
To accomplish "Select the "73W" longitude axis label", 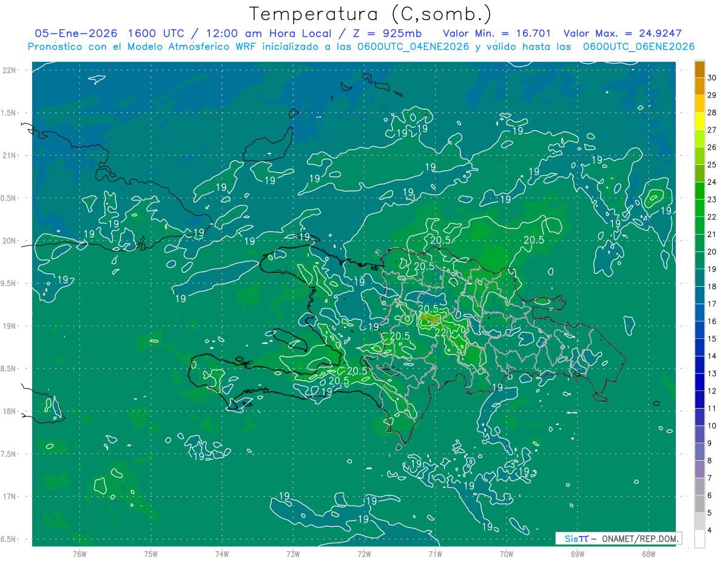I will point(293,554).
